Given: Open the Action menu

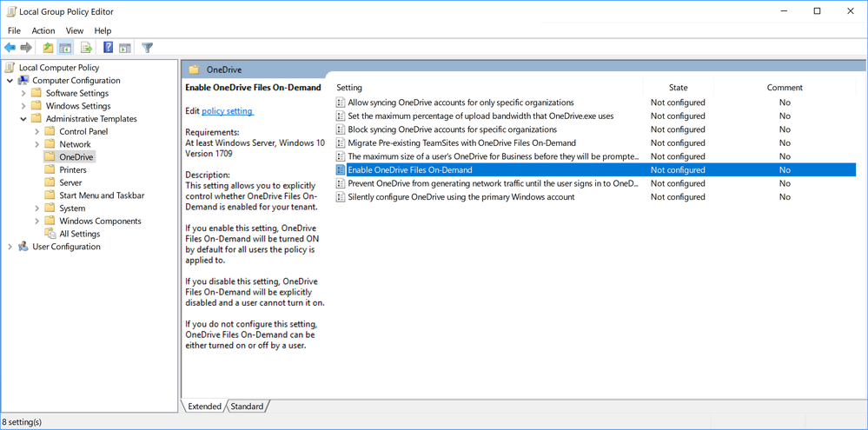Looking at the screenshot, I should point(43,30).
